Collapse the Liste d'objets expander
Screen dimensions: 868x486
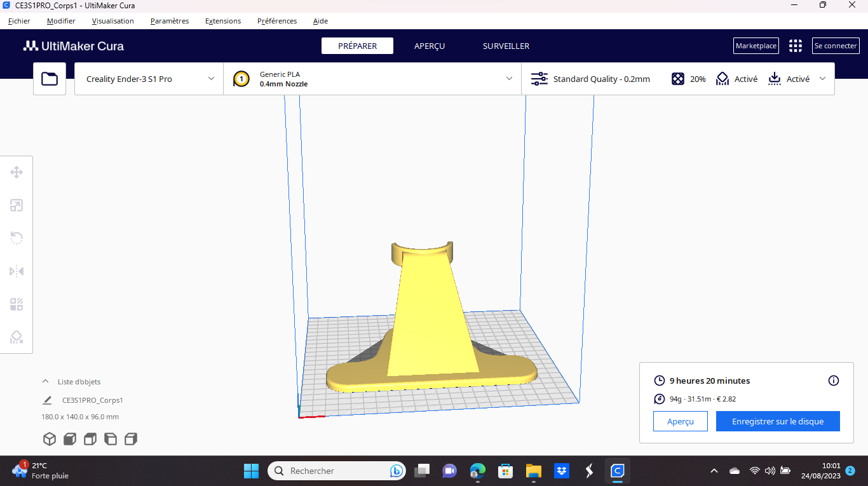click(45, 382)
